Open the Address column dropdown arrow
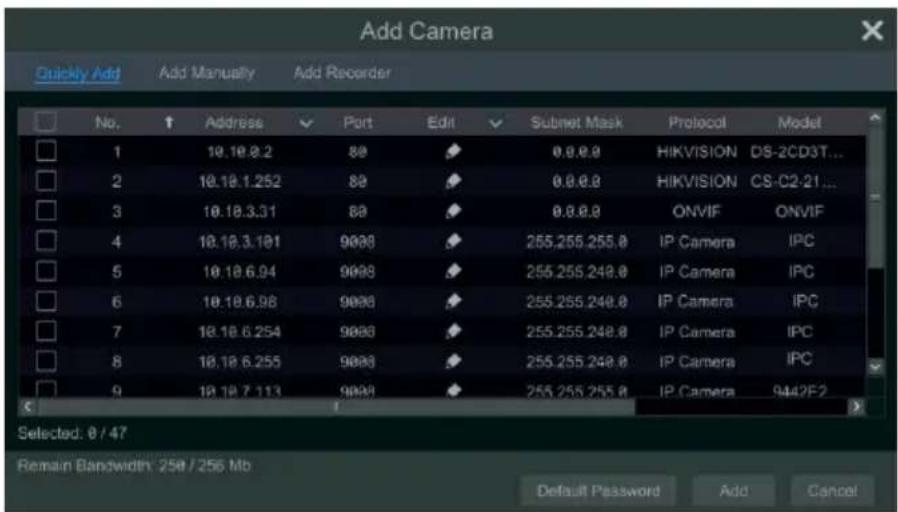 point(306,123)
